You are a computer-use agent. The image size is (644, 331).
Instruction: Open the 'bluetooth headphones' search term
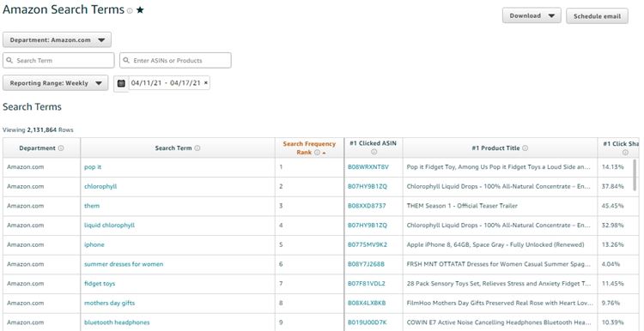[117, 322]
